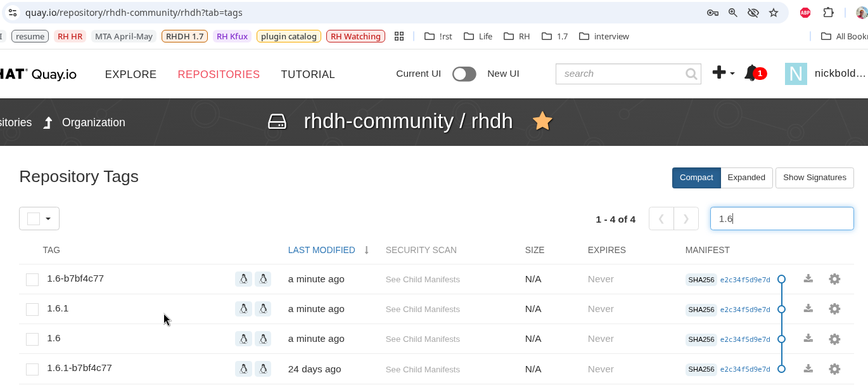Click the Organization up-arrow icon

[48, 122]
